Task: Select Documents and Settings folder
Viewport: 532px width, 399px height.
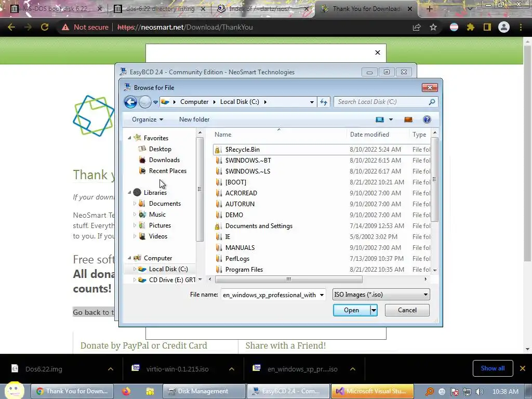Action: (259, 225)
